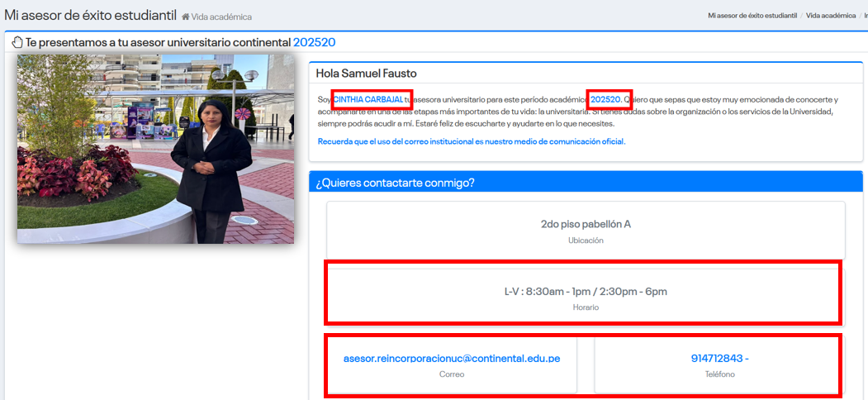Click the 'Horario' label

[x=586, y=307]
